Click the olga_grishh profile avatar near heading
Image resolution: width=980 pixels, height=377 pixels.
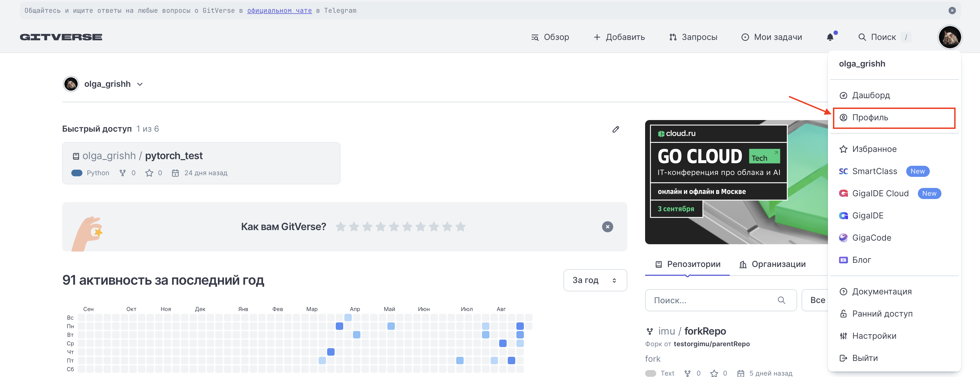[x=71, y=84]
